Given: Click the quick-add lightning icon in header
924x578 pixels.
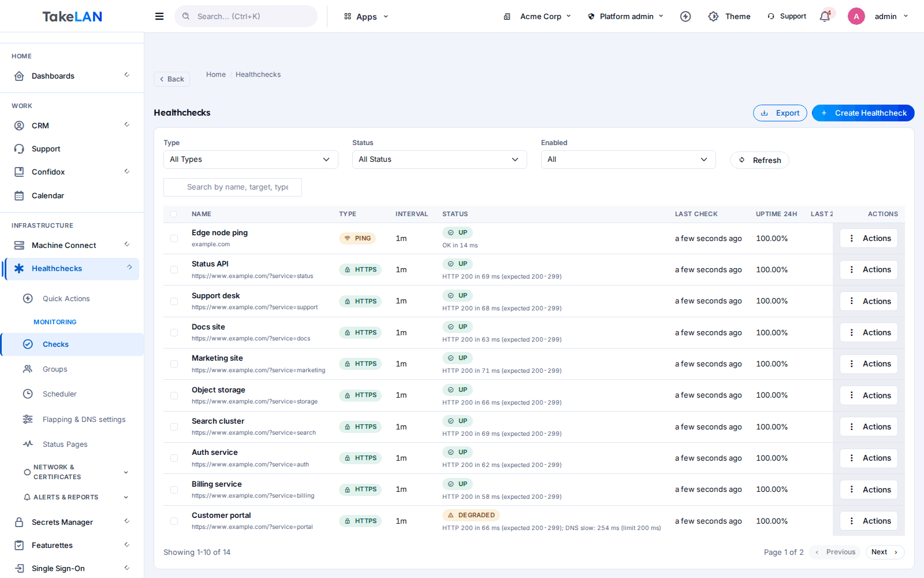Looking at the screenshot, I should [685, 16].
